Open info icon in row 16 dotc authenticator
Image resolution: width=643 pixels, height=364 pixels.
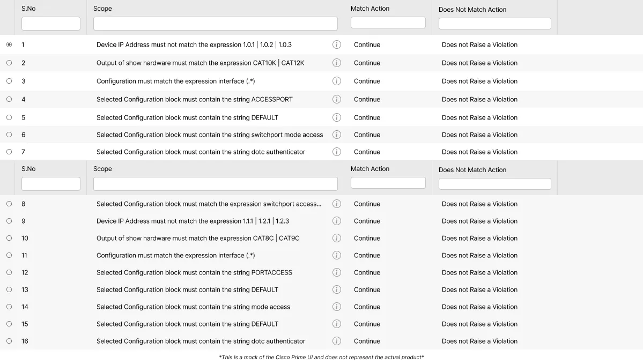click(337, 341)
